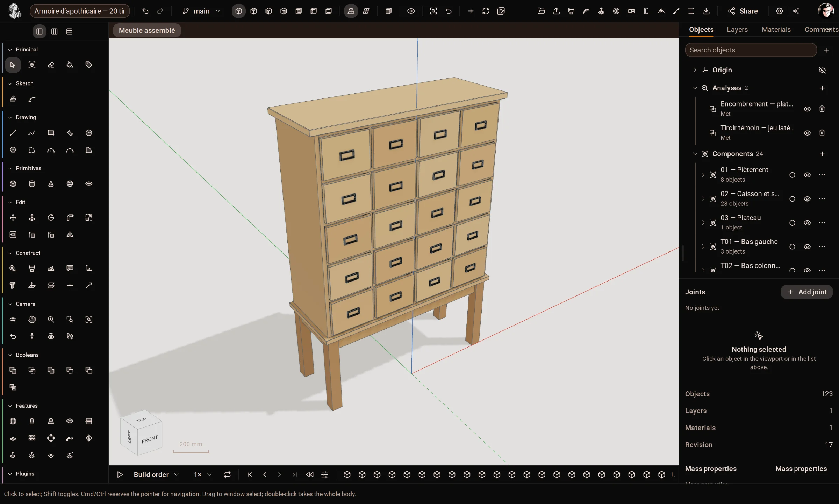Open the main branch dropdown
This screenshot has width=839, height=504.
[x=201, y=11]
